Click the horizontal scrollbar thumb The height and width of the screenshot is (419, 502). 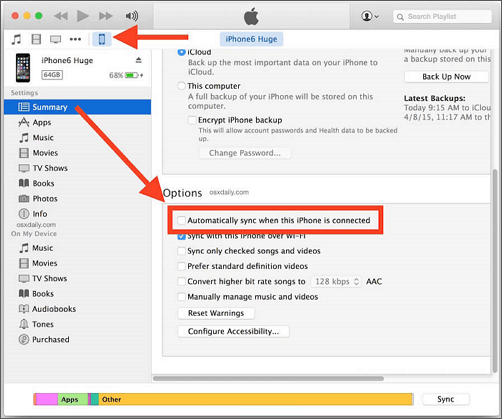click(x=268, y=378)
